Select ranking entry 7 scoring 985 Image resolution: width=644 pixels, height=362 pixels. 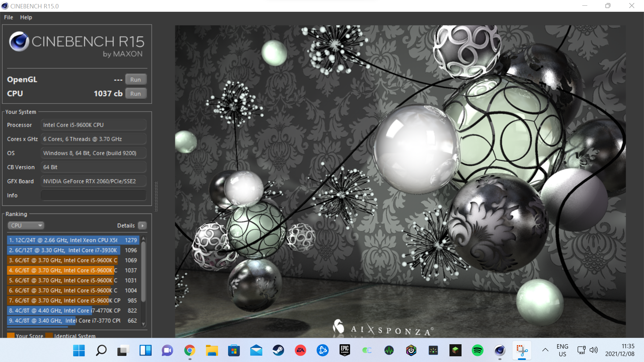(x=73, y=300)
